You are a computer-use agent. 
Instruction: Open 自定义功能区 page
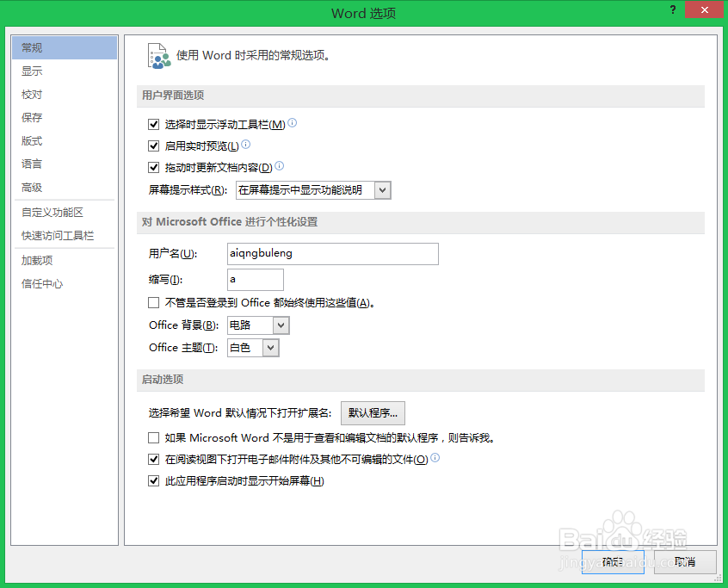pyautogui.click(x=65, y=213)
